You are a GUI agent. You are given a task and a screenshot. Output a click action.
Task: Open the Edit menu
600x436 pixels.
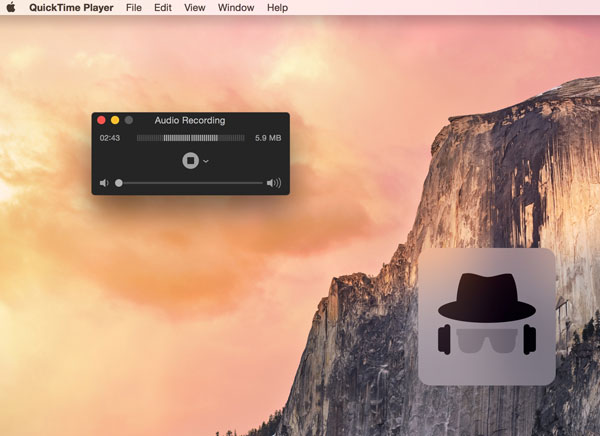click(163, 8)
